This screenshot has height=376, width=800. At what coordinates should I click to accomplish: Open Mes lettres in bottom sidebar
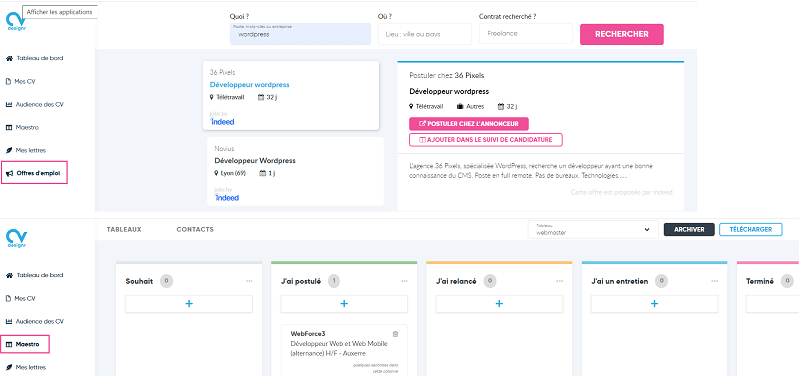tap(26, 367)
